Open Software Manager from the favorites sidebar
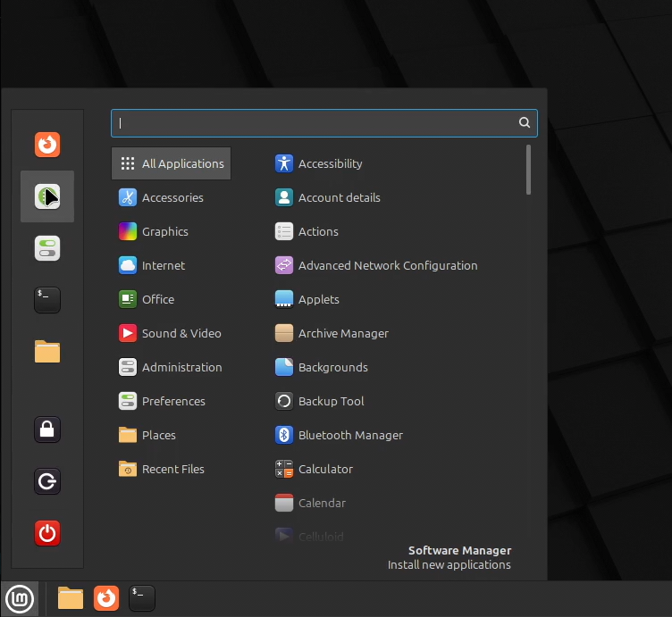This screenshot has width=672, height=617. coord(47,196)
